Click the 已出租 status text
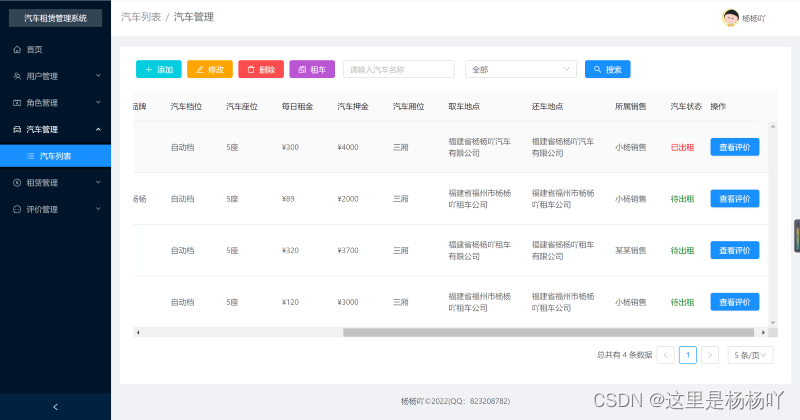The height and width of the screenshot is (420, 800). point(682,147)
